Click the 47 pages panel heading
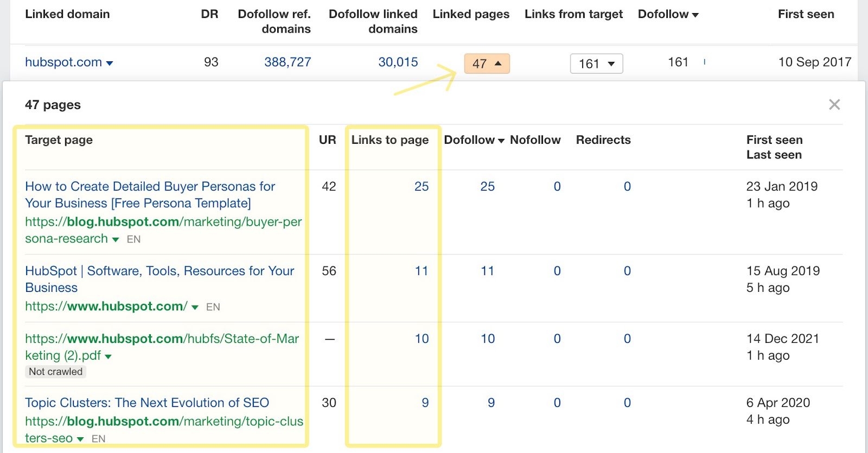 pos(53,105)
